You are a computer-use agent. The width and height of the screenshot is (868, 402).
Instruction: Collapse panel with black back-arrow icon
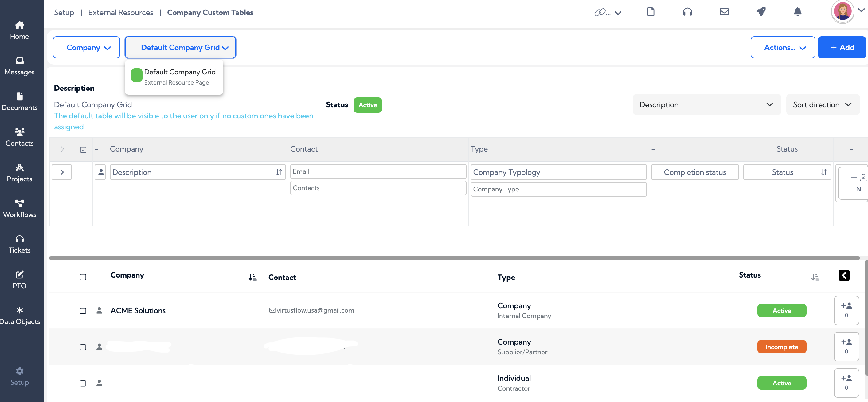tap(844, 275)
